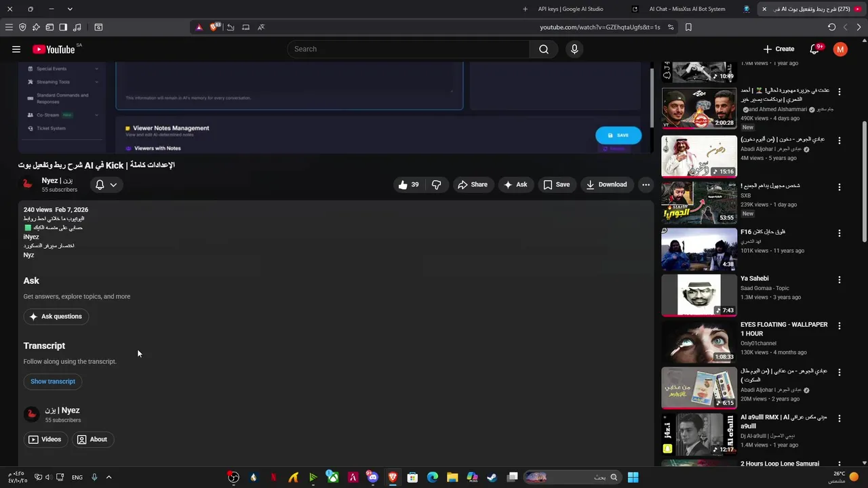Click the recommendations sidebar scrollbar

point(864,181)
